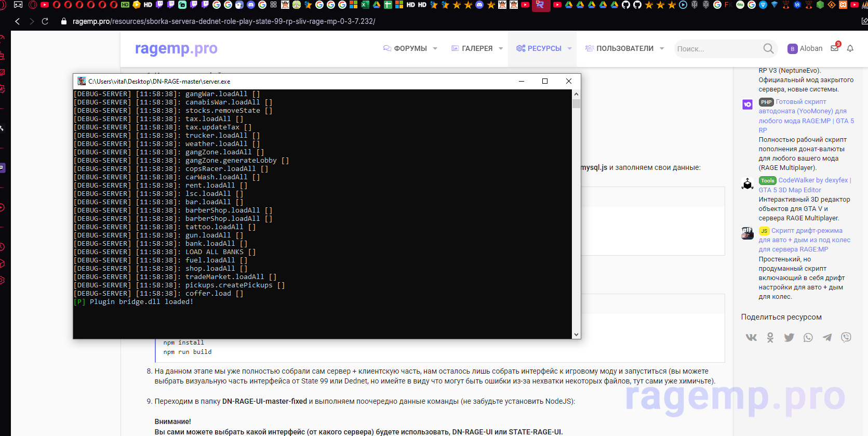Expand the ФОРУМЫ dropdown arrow

[x=435, y=48]
